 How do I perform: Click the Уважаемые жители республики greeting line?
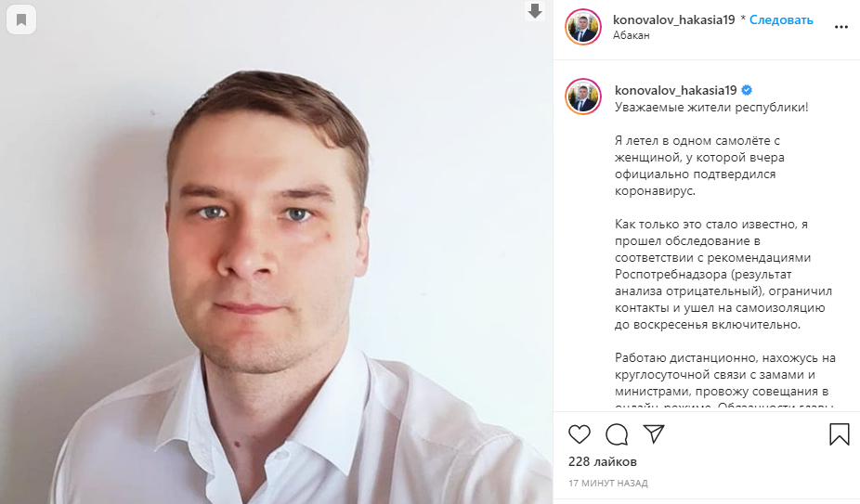(711, 107)
